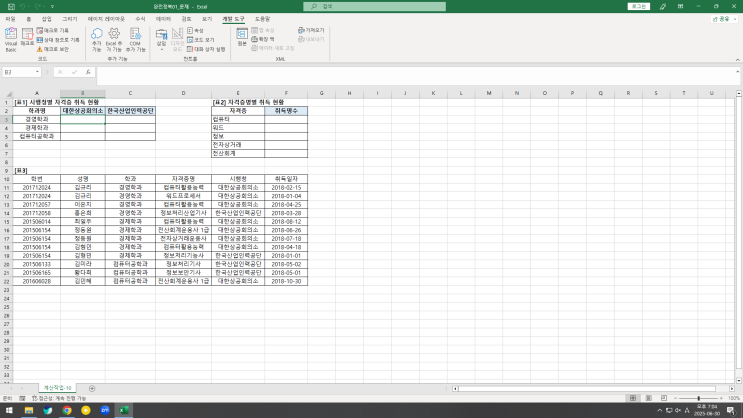
Task: Click the 100% zoom level
Action: (734, 399)
